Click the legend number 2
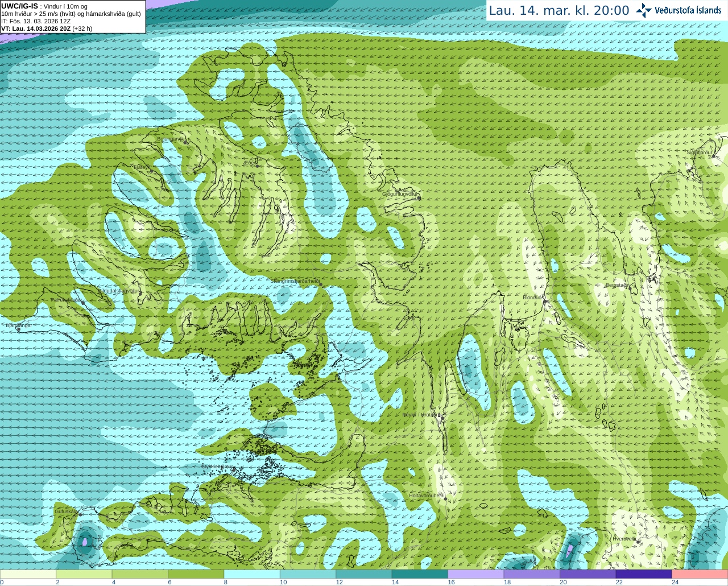 coord(57,582)
